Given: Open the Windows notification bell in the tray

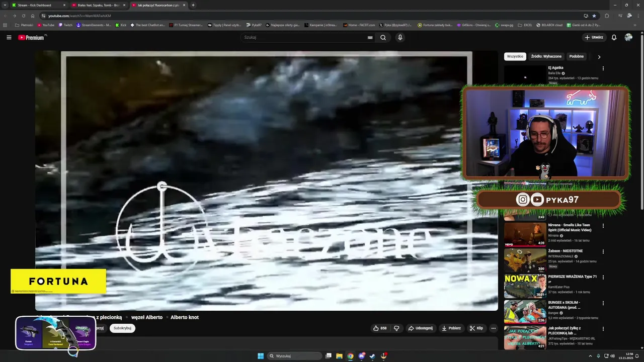Looking at the screenshot, I should pos(638,356).
